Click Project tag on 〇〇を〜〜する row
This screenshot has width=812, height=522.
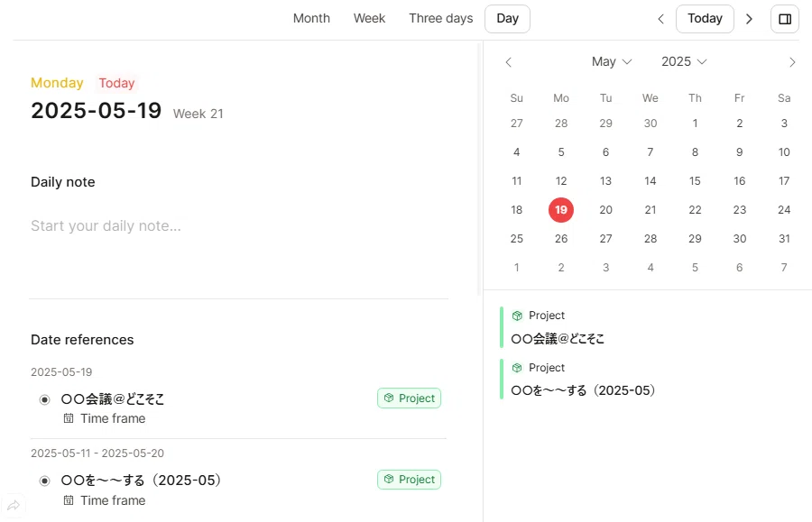409,480
